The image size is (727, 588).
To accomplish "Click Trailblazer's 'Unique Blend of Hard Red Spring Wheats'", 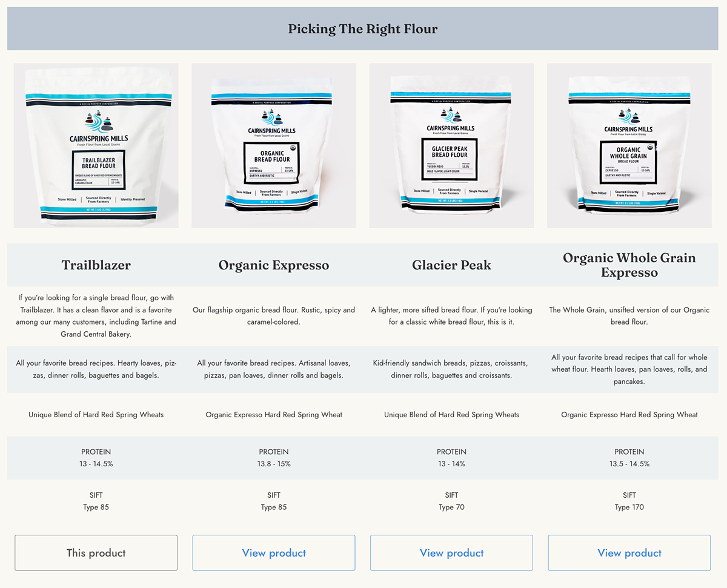I will [96, 415].
